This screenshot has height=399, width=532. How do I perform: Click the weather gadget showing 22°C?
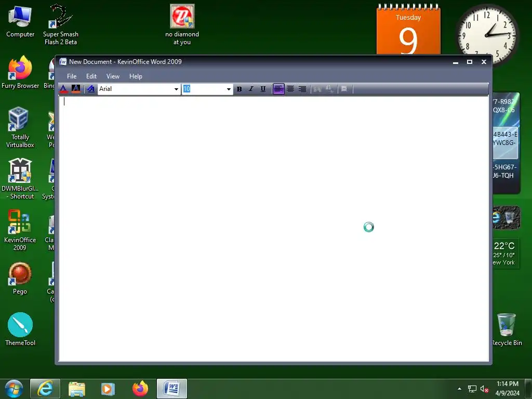point(506,254)
